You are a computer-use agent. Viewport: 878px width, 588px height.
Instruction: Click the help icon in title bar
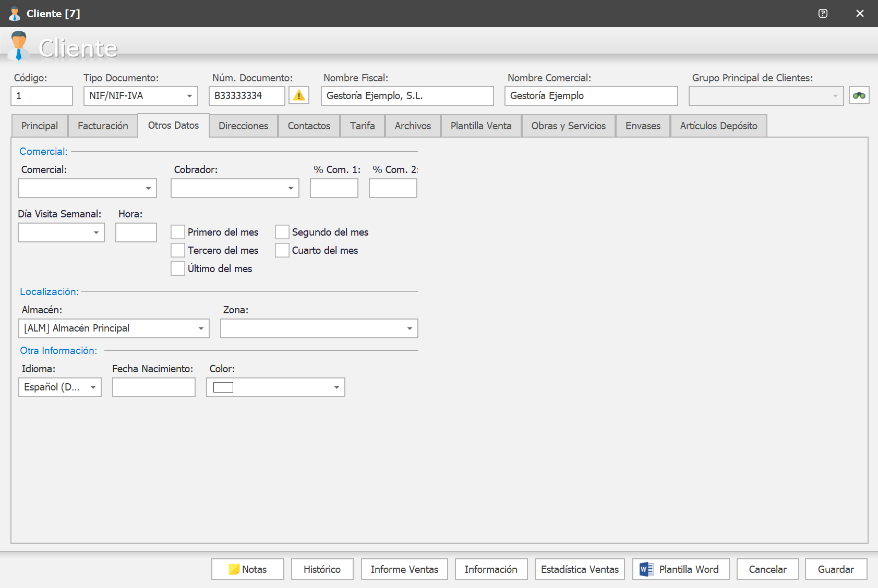tap(823, 14)
